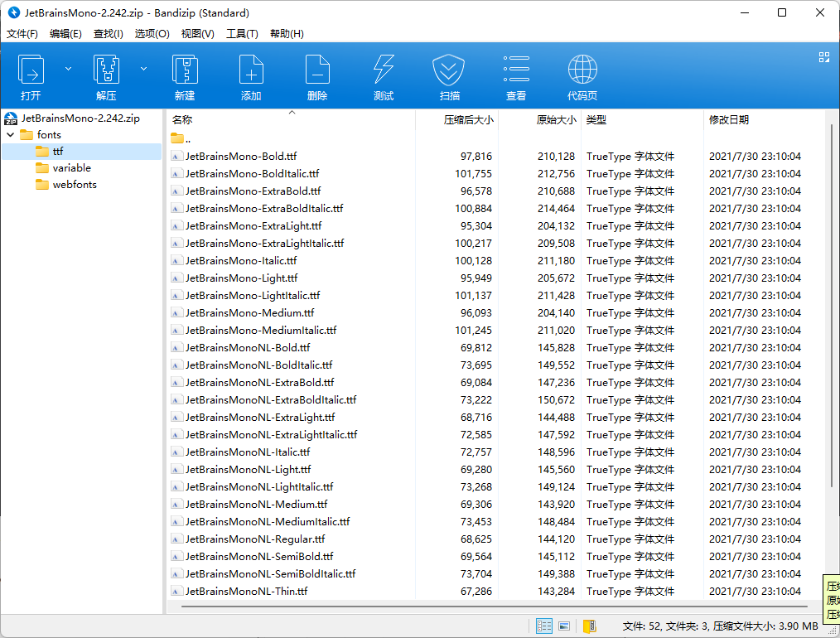Select JetBrainsMonoNL-Regular.ttf

pyautogui.click(x=255, y=539)
